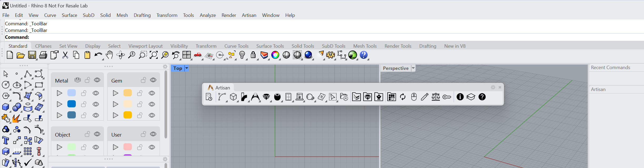Click the pink User color swatch
The image size is (644, 168).
(128, 147)
